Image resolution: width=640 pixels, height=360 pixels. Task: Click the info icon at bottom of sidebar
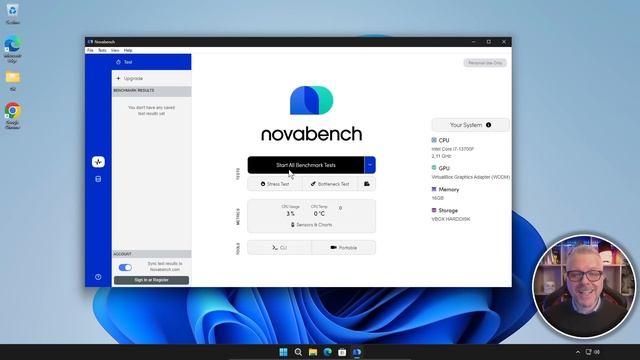click(x=98, y=277)
